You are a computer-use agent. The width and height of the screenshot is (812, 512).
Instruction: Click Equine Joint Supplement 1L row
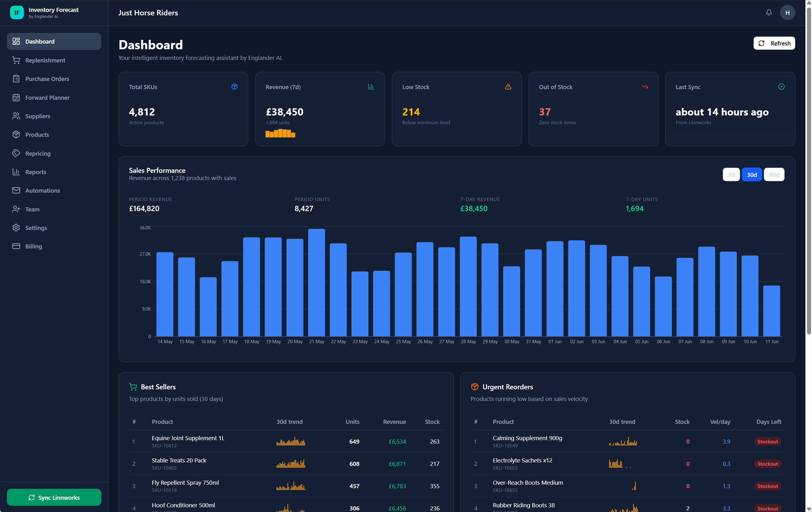point(286,441)
